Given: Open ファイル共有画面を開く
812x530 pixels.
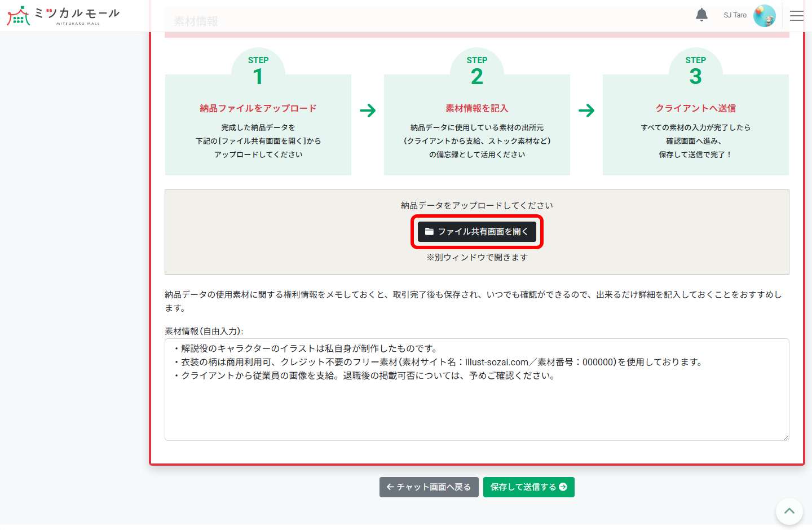Looking at the screenshot, I should coord(476,231).
